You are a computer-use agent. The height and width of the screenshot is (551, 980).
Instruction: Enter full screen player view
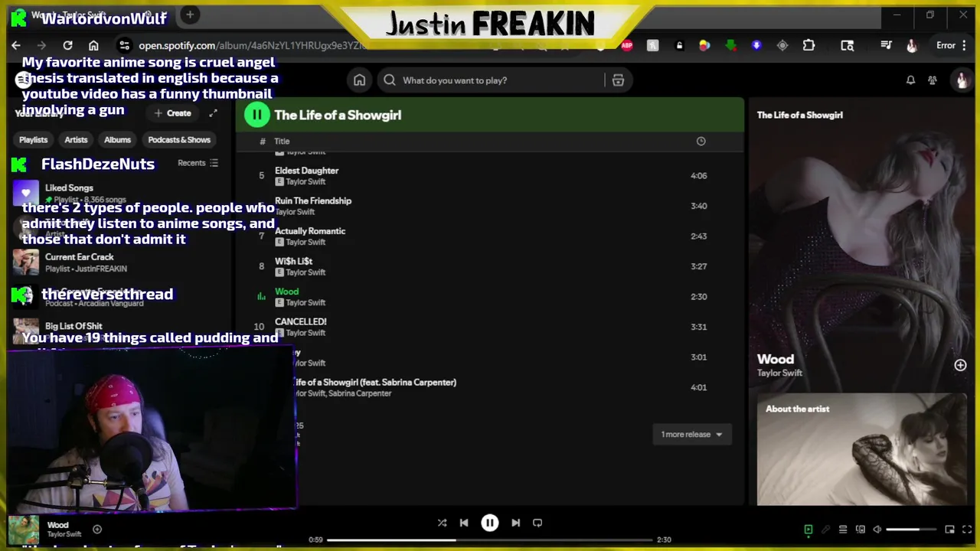[x=967, y=529]
